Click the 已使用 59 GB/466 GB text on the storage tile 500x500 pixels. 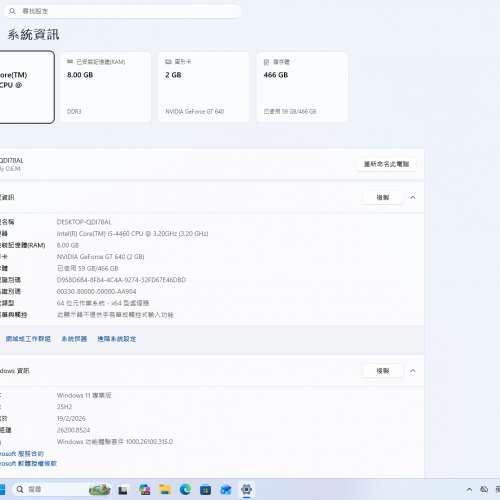pyautogui.click(x=290, y=111)
